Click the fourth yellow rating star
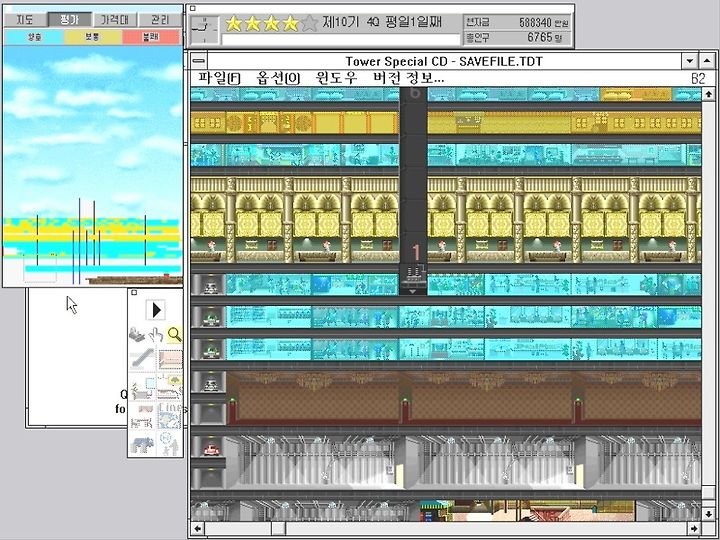The height and width of the screenshot is (540, 720). [290, 23]
